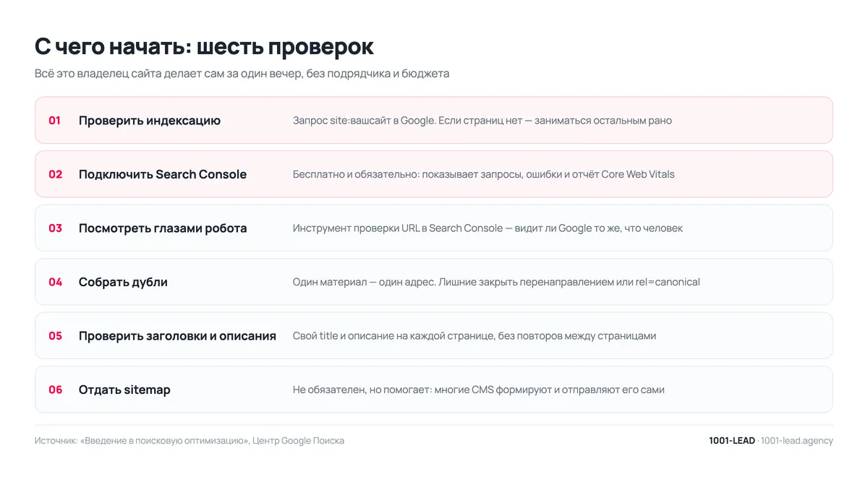Viewport: 868px width, 477px height.
Task: Select the number 01 label
Action: (55, 121)
